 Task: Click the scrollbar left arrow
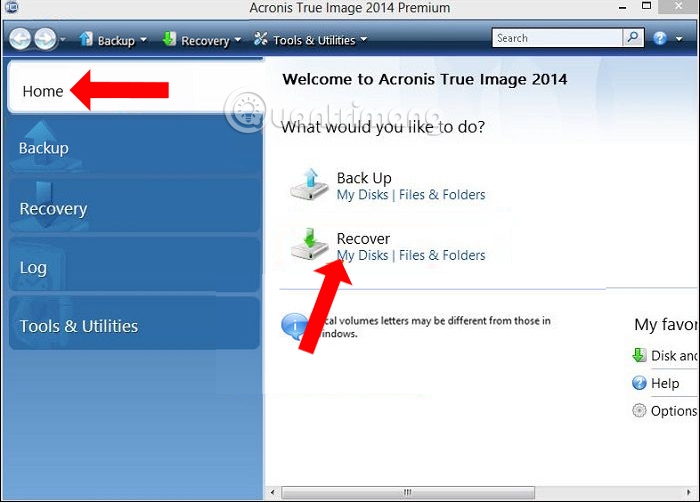tap(273, 492)
